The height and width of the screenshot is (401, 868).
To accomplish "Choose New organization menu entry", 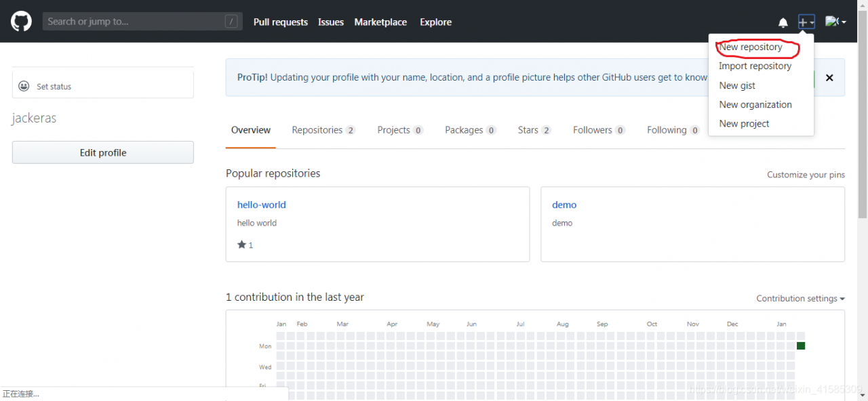I will click(755, 104).
